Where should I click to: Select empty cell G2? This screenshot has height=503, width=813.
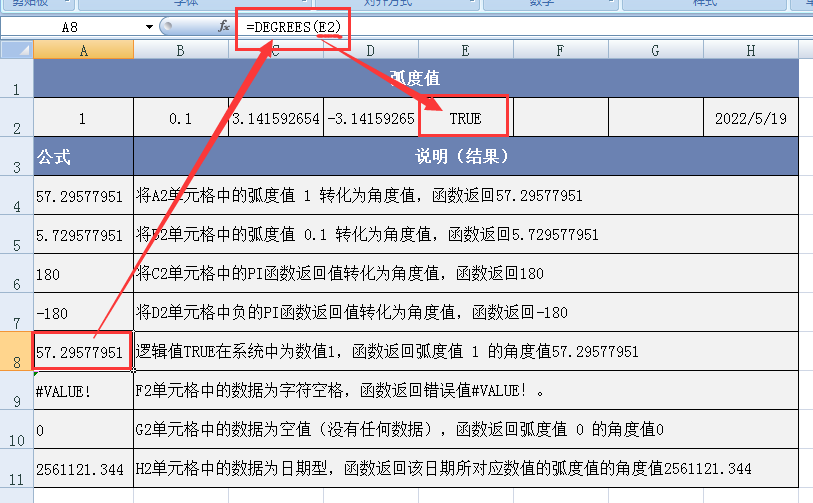click(656, 118)
